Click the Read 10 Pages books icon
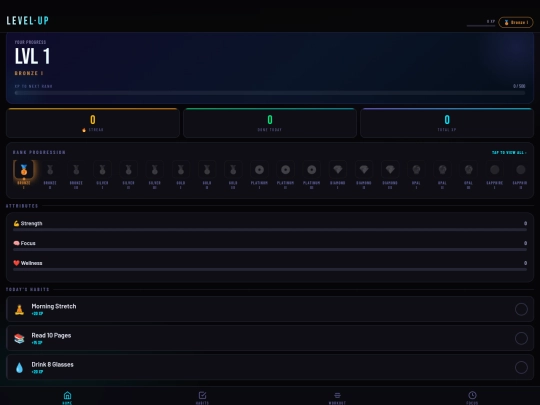540x405 pixels. [x=19, y=339]
